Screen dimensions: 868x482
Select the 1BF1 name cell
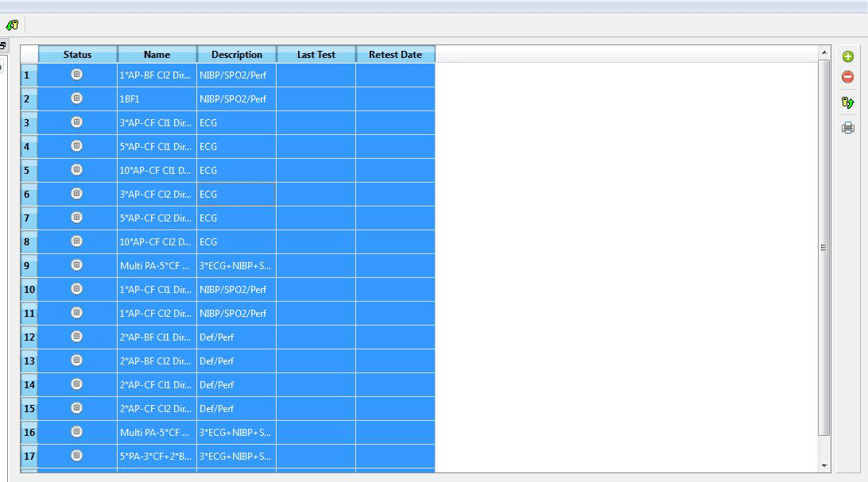pyautogui.click(x=157, y=99)
